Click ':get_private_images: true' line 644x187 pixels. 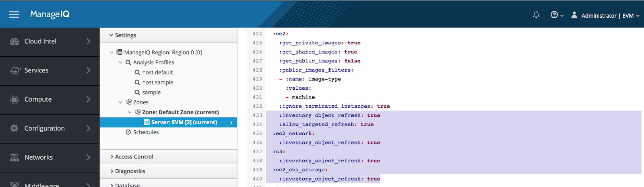coord(320,43)
